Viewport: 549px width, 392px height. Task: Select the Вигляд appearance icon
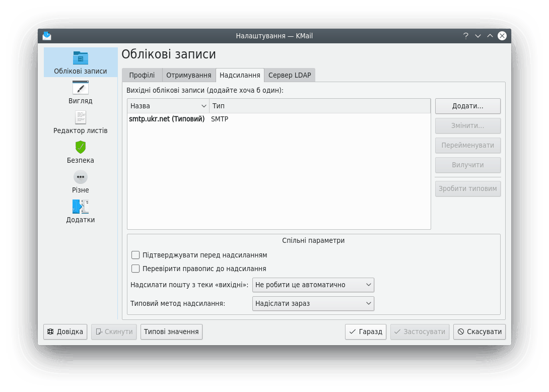[81, 88]
